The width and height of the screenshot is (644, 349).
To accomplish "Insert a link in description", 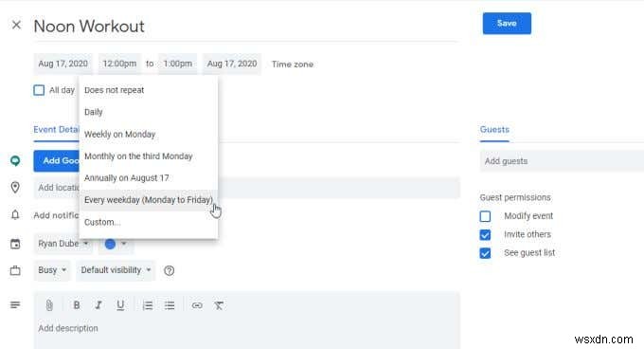I will pyautogui.click(x=197, y=305).
